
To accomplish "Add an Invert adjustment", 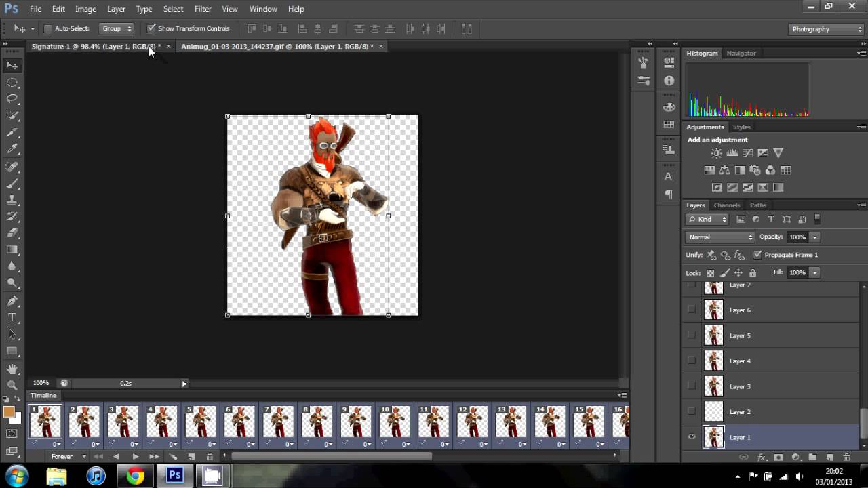I will point(717,188).
